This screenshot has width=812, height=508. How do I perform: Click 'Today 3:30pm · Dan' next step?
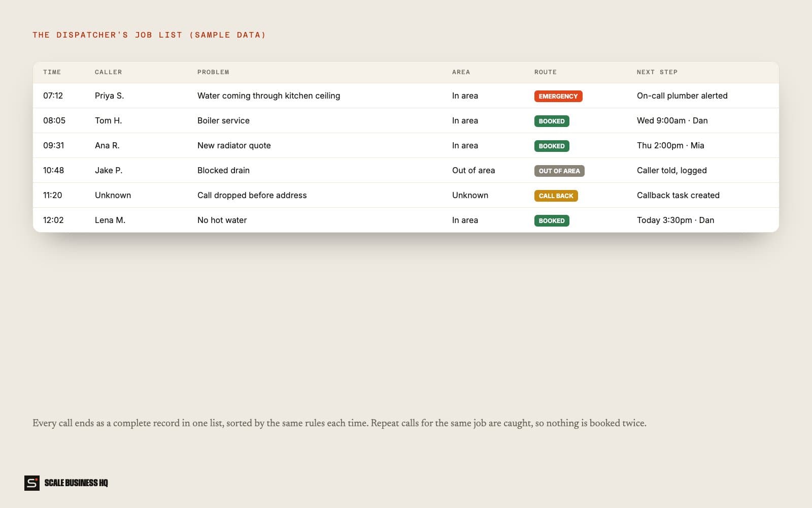pyautogui.click(x=675, y=220)
